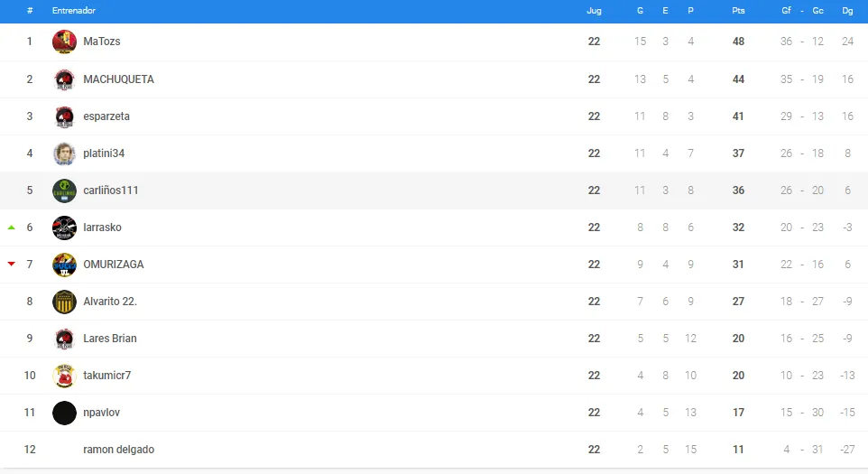Click ramon delgado name
The image size is (868, 474).
point(118,450)
